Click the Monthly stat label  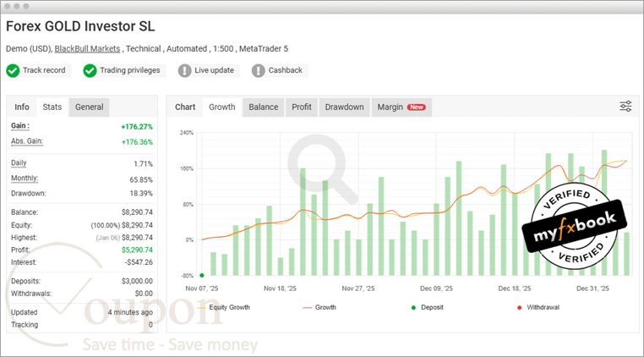[25, 178]
